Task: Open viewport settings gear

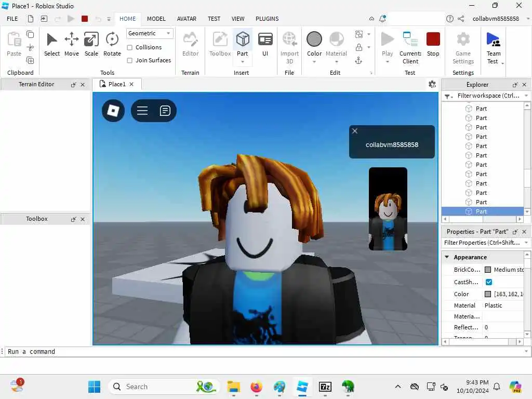Action: (432, 84)
